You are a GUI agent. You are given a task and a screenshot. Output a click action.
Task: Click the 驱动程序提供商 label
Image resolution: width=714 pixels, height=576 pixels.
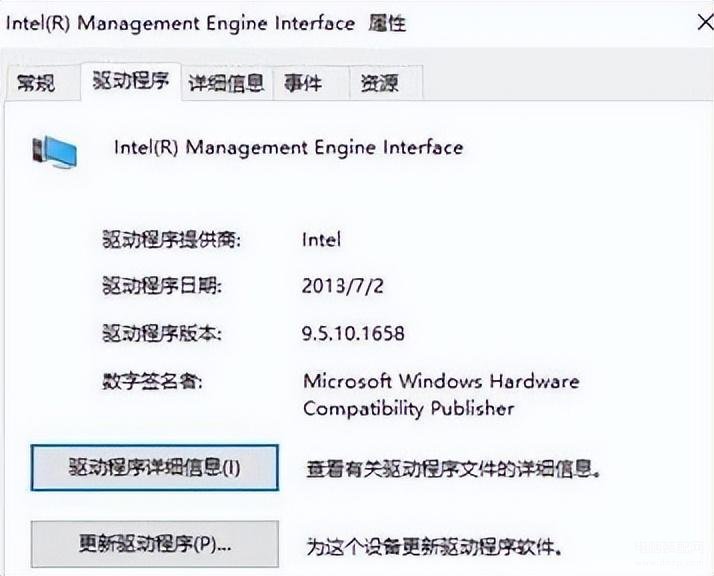[x=171, y=239]
